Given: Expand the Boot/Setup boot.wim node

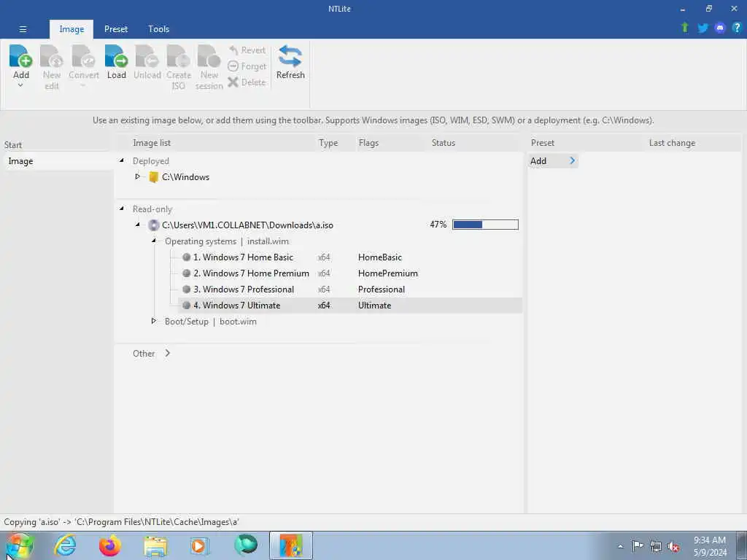Looking at the screenshot, I should pos(154,321).
